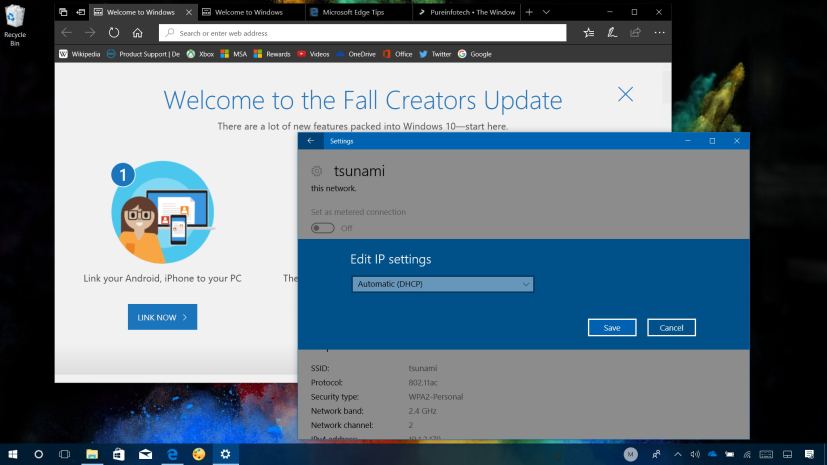827x465 pixels.
Task: Open Cortana search circle
Action: point(39,454)
